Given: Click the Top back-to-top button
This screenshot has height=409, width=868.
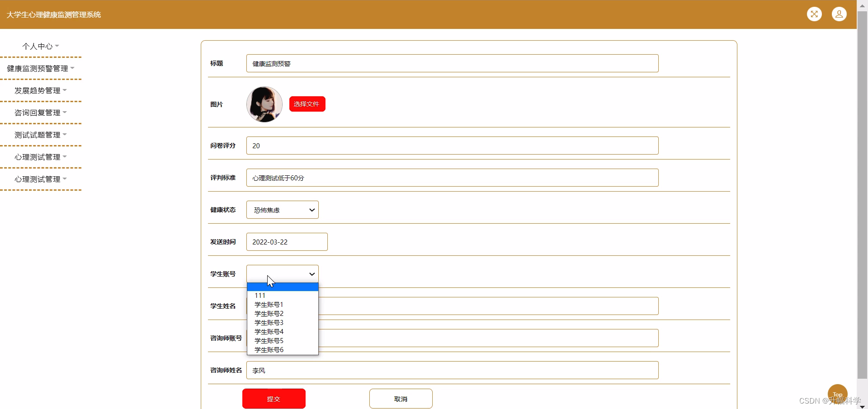Looking at the screenshot, I should 837,394.
